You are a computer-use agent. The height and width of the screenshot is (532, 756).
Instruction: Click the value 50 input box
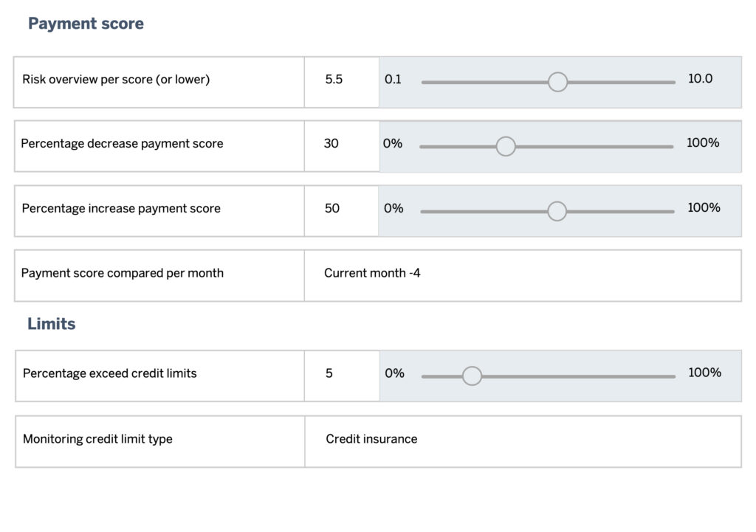point(342,210)
